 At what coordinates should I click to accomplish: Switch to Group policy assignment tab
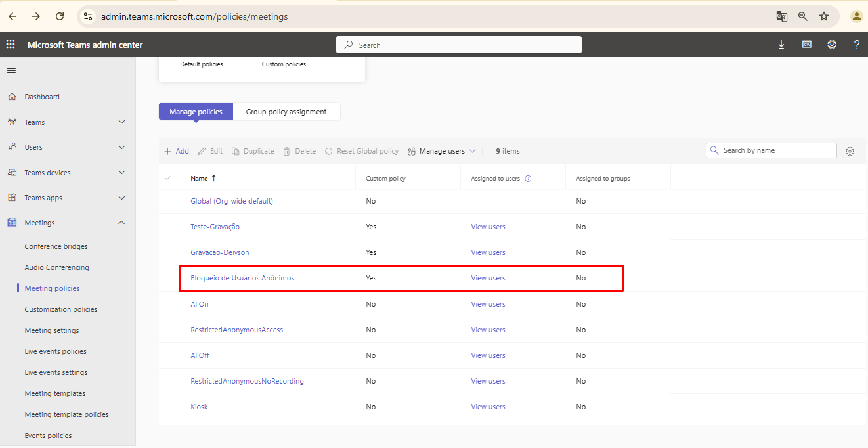(x=286, y=112)
